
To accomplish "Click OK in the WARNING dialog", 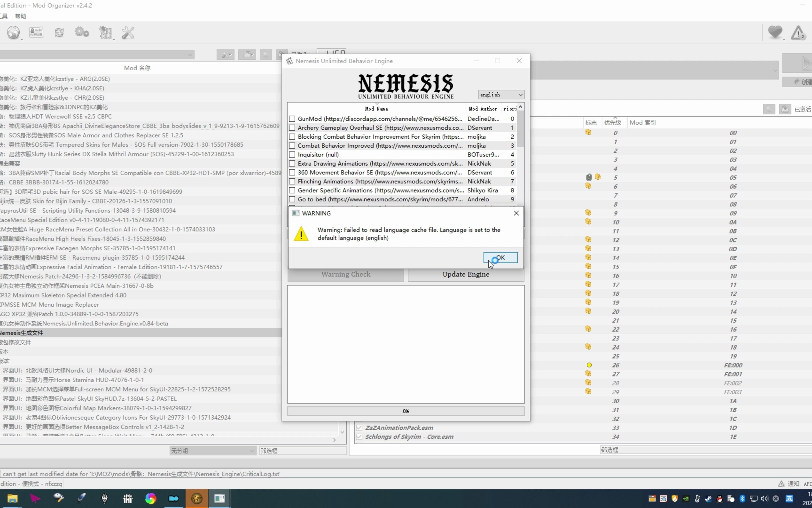I will click(500, 258).
